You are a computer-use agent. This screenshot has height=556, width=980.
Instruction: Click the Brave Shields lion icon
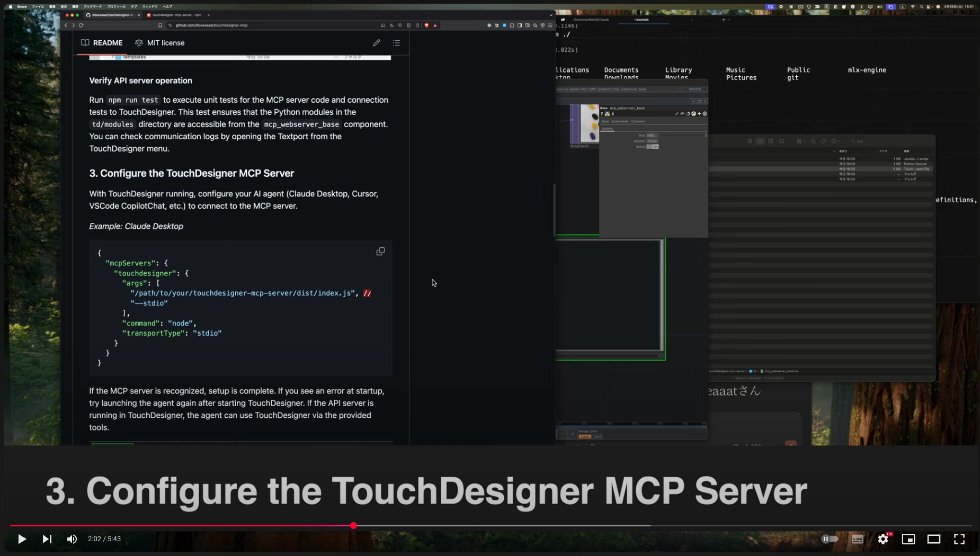426,25
